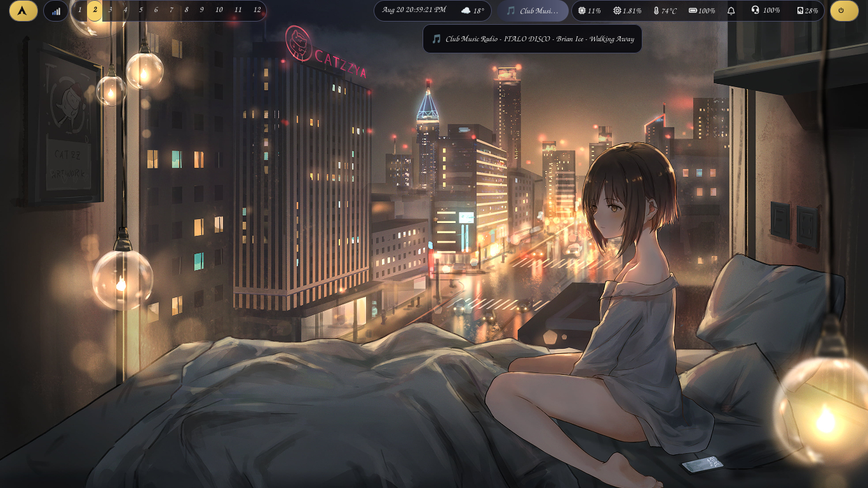Click the headset volume icon

click(x=755, y=10)
